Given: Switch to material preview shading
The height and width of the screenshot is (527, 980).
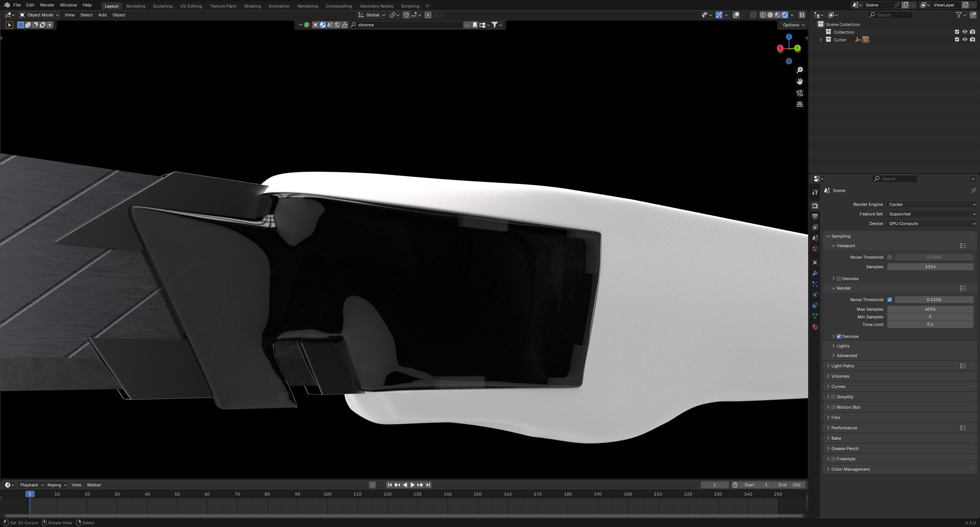Looking at the screenshot, I should click(777, 15).
